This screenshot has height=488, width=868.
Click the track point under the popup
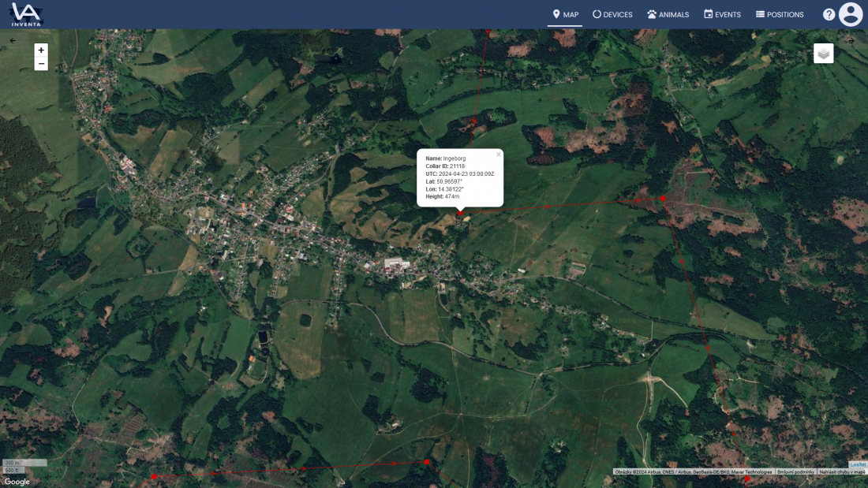coord(461,213)
